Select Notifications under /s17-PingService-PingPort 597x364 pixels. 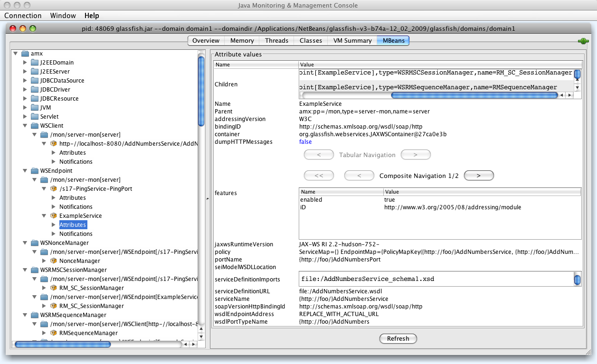[x=76, y=207]
